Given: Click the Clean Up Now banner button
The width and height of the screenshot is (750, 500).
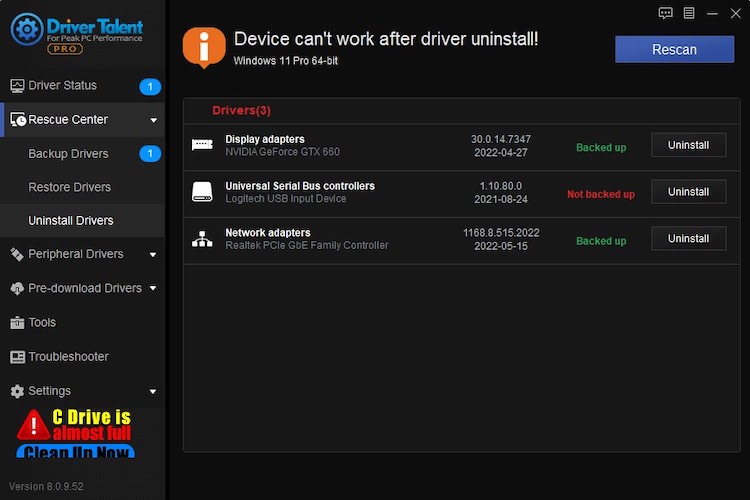Looking at the screenshot, I should [76, 451].
